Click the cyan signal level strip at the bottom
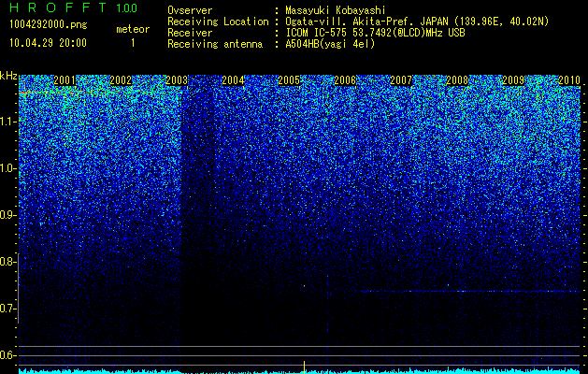 point(299,371)
